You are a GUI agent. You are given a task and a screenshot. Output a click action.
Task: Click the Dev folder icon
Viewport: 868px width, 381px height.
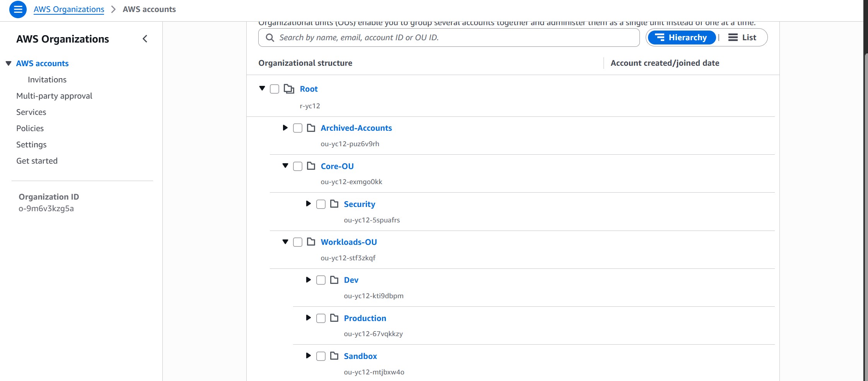point(334,280)
